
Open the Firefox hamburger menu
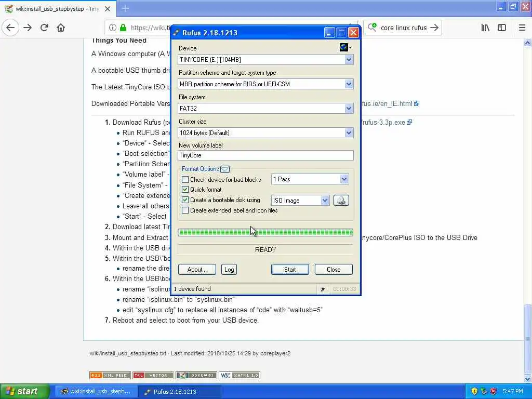[522, 28]
